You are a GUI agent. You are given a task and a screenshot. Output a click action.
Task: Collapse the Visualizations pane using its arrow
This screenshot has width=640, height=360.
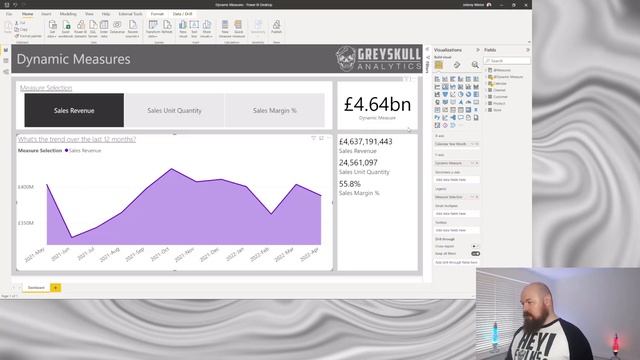[x=478, y=50]
